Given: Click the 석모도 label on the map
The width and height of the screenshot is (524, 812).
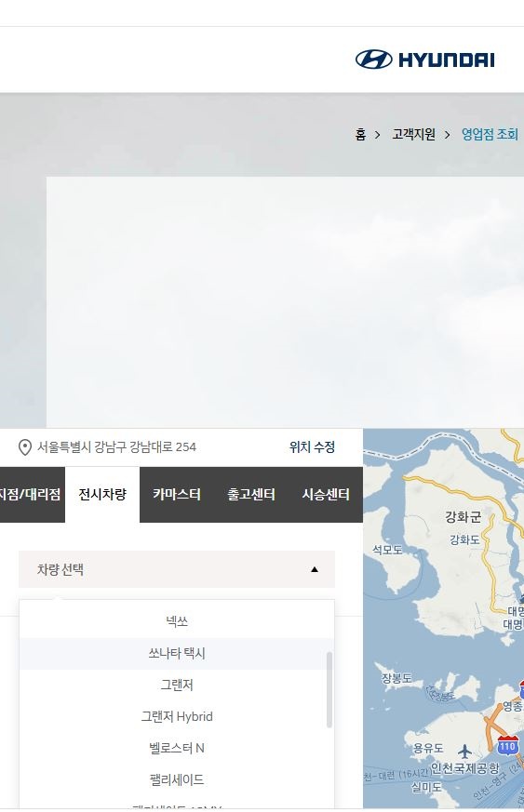Looking at the screenshot, I should tap(387, 550).
